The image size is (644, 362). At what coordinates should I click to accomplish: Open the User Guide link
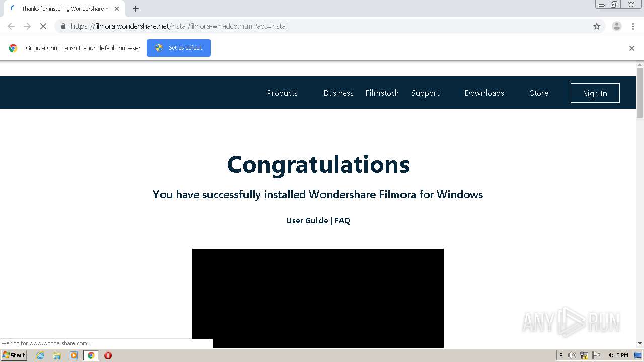(x=307, y=220)
